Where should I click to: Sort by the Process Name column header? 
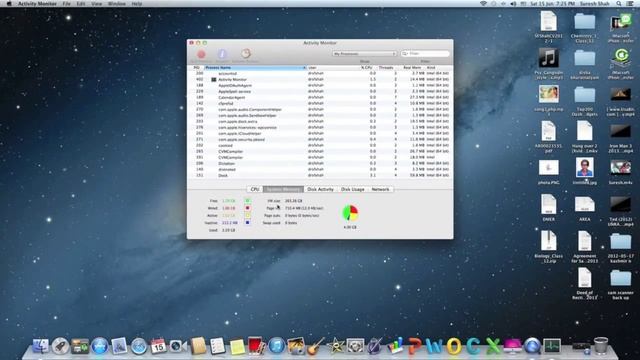(x=255, y=68)
